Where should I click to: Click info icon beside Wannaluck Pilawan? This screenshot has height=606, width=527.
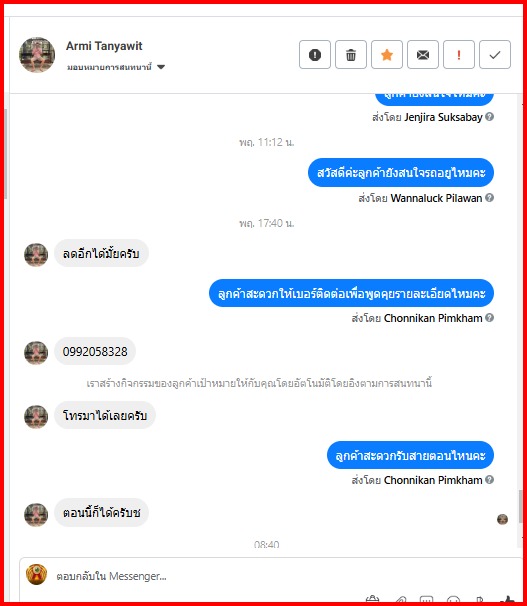(x=490, y=197)
